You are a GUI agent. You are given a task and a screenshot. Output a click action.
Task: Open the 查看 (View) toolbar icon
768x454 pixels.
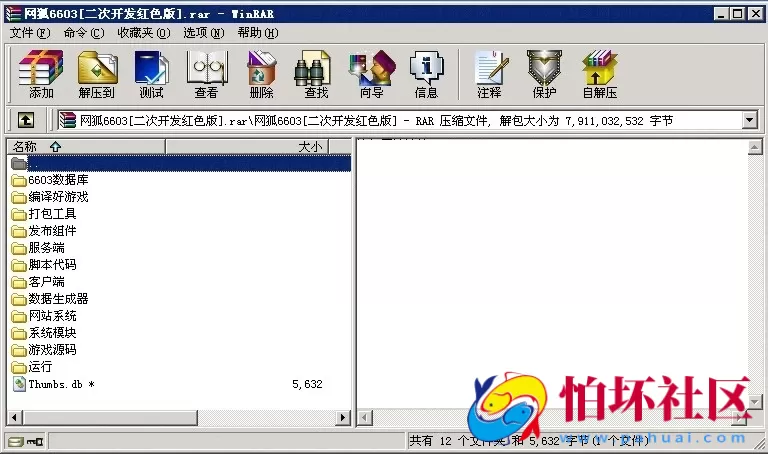[206, 73]
